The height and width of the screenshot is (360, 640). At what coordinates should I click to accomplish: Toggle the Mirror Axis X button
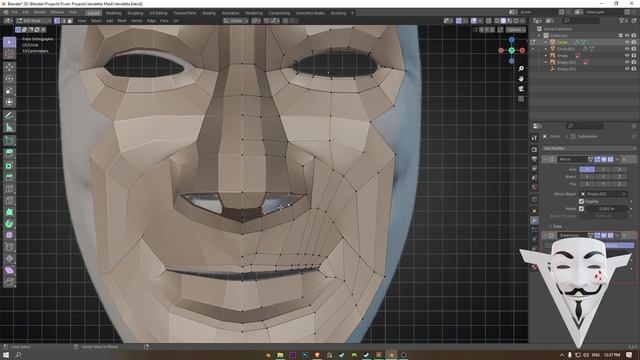point(587,169)
